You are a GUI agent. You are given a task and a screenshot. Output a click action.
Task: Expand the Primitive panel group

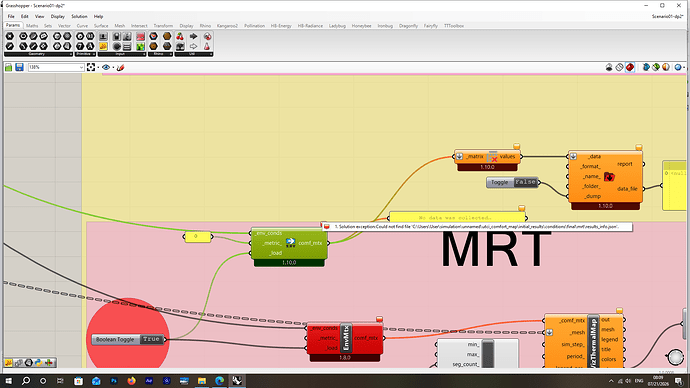pos(85,54)
